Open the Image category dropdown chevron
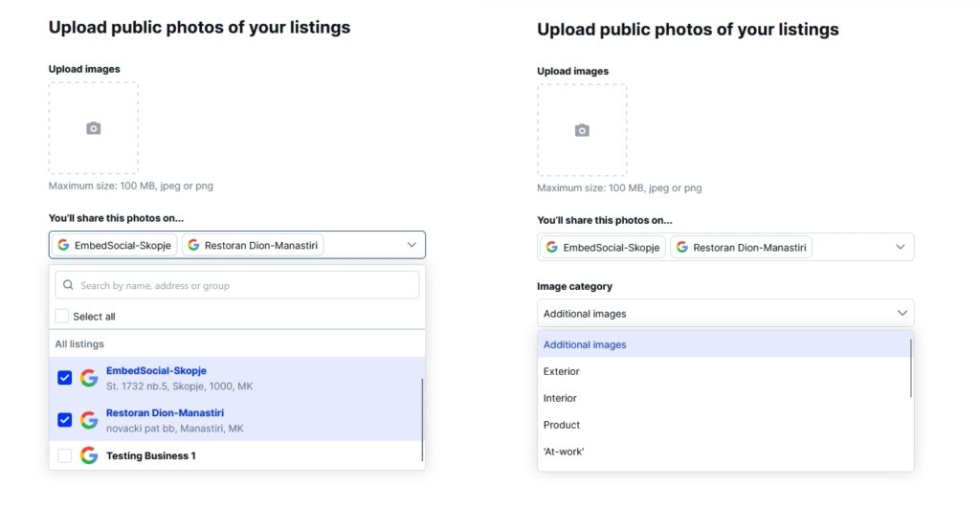The image size is (980, 531). click(902, 313)
